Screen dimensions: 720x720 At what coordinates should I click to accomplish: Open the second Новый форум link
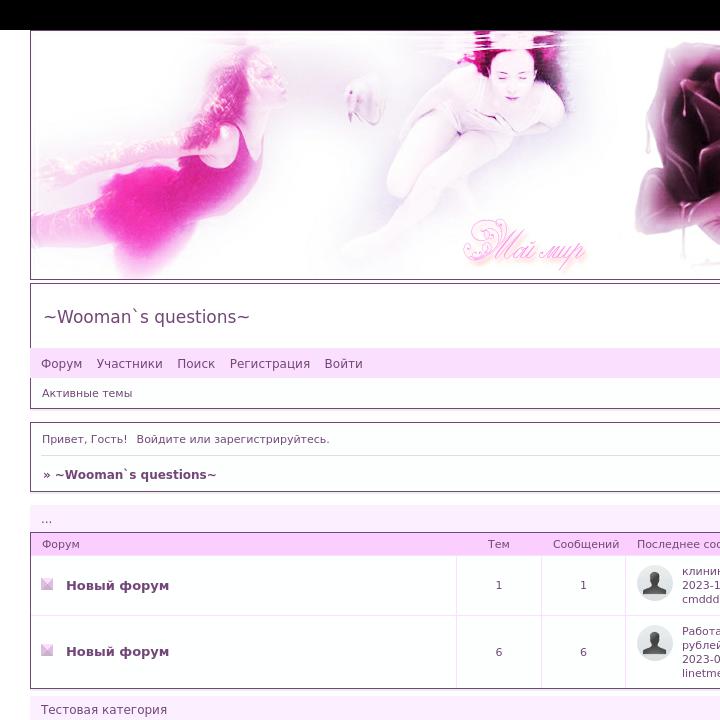click(x=117, y=652)
